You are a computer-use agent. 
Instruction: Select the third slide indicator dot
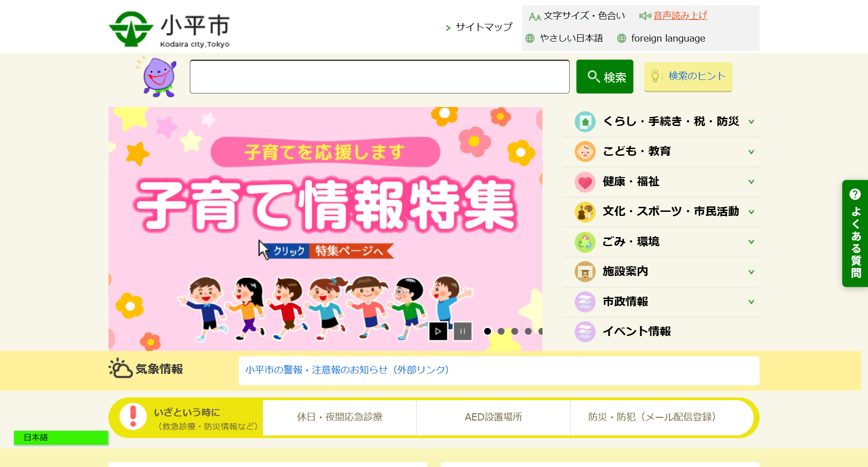coord(514,331)
